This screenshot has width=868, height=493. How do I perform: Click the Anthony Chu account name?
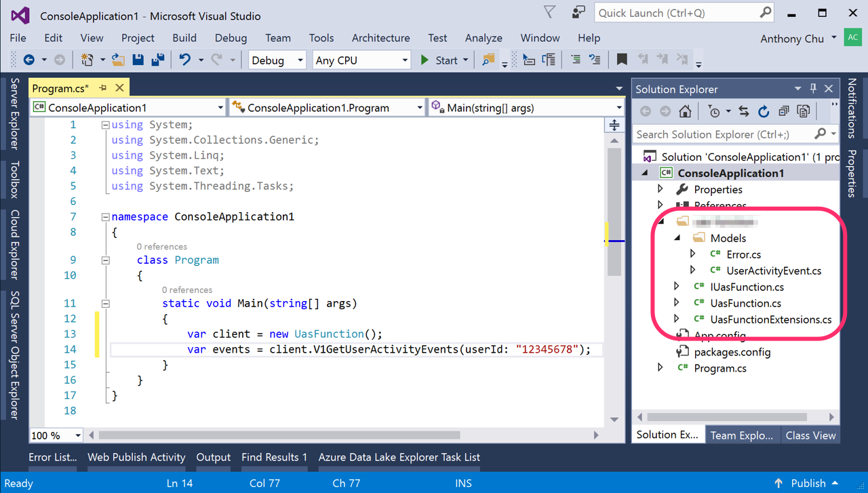point(792,39)
